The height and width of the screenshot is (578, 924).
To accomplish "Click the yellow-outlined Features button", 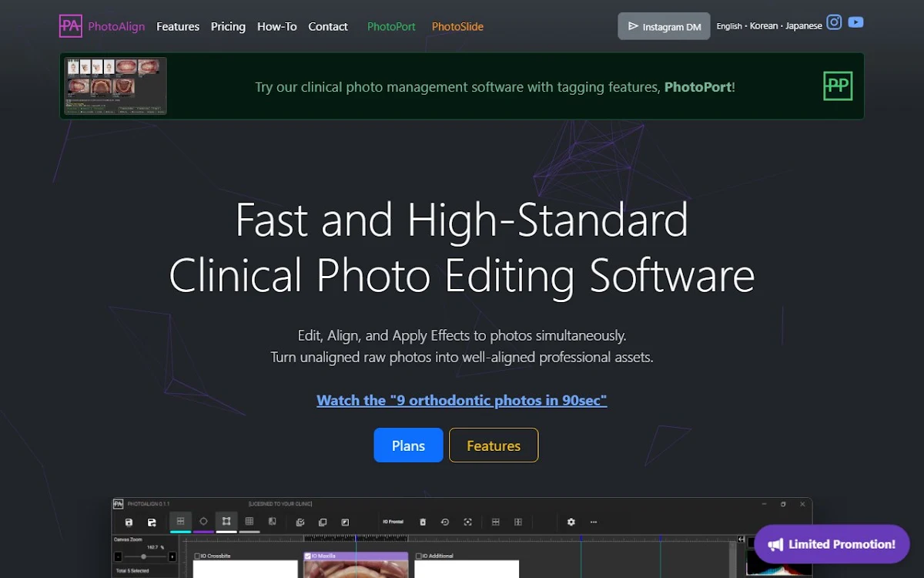I will point(494,445).
